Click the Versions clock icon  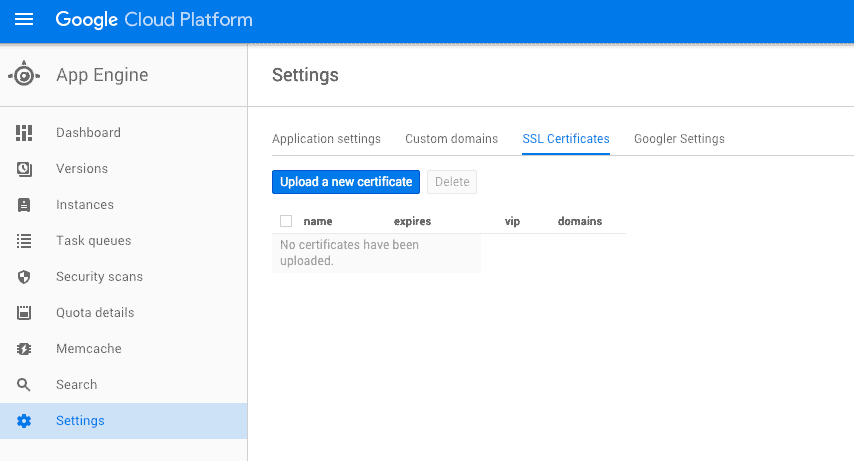tap(24, 168)
